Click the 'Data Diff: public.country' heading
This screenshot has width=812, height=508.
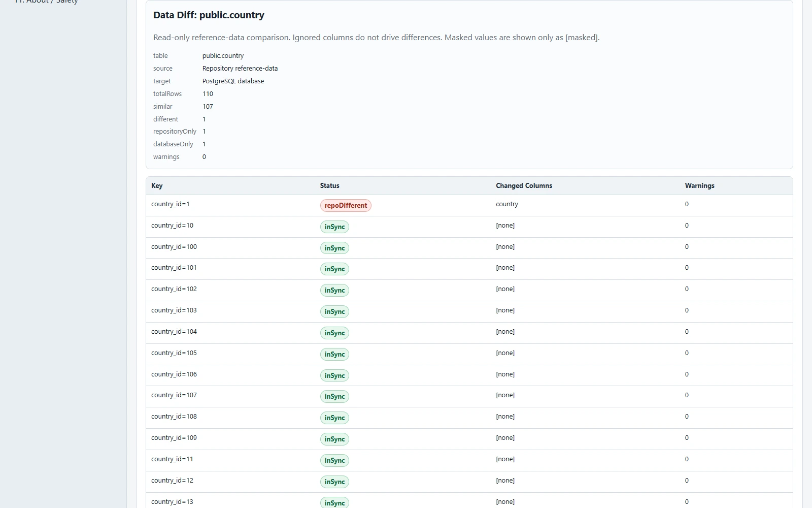[209, 15]
